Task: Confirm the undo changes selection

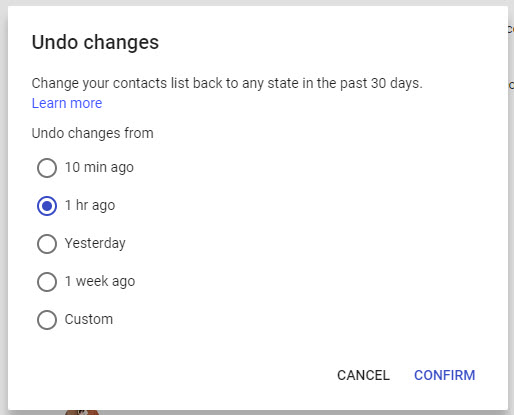Action: coord(444,375)
